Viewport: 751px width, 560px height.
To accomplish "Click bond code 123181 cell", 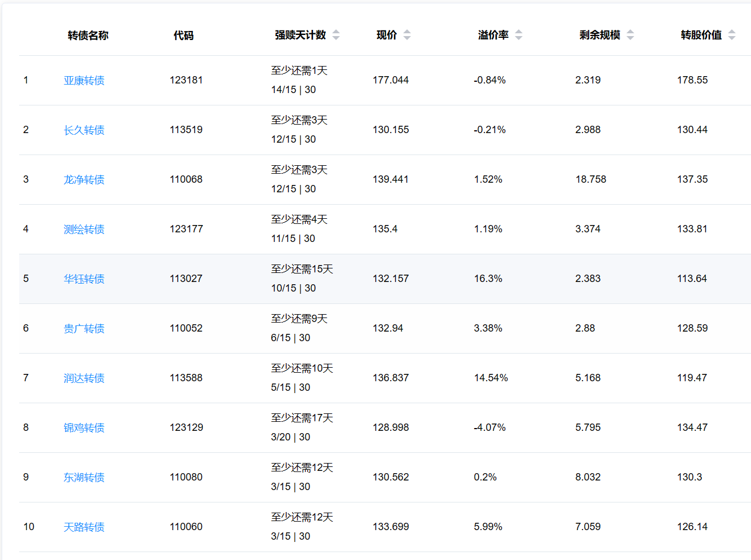I will (186, 80).
